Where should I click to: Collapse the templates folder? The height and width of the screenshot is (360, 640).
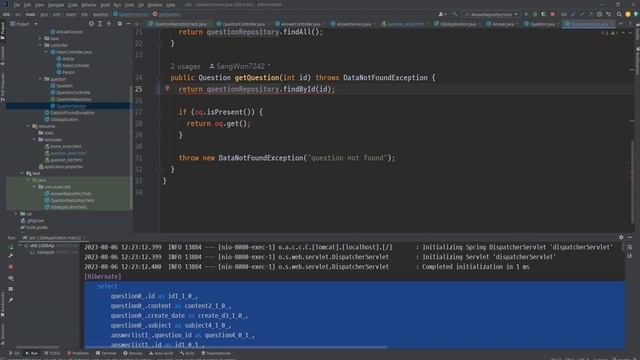pyautogui.click(x=34, y=140)
